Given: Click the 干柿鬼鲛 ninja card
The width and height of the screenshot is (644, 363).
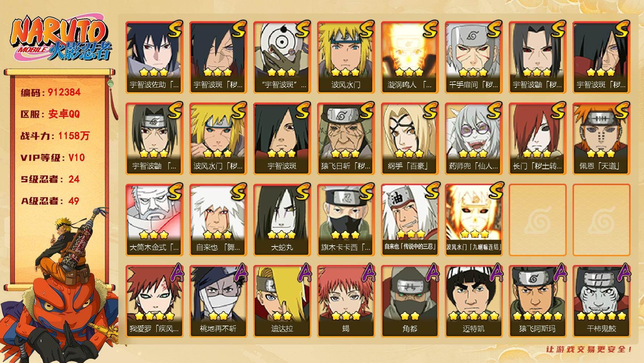Looking at the screenshot, I should 601,301.
